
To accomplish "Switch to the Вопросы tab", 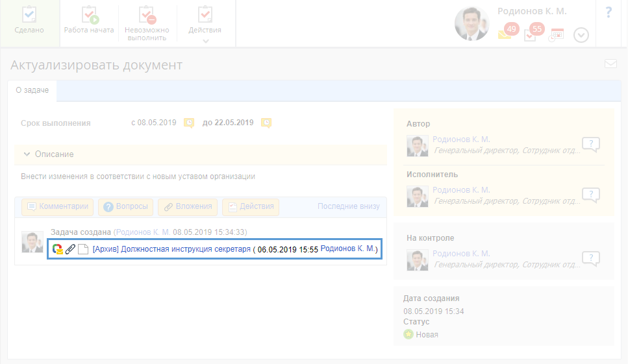I will (125, 207).
